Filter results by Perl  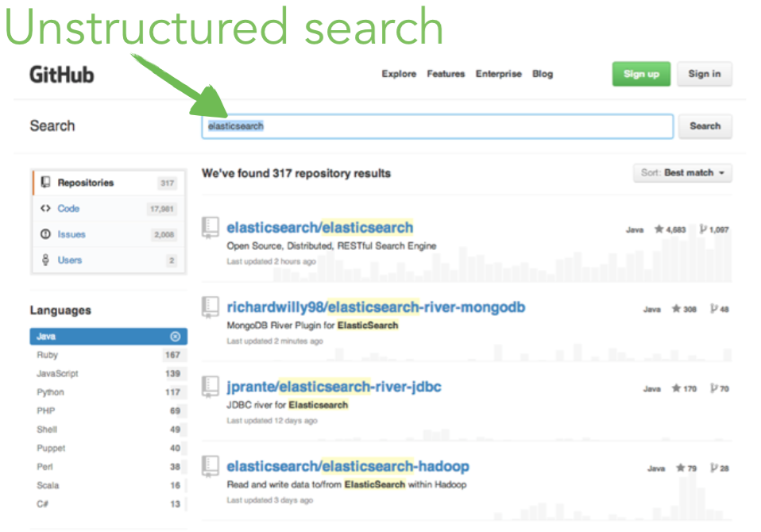click(x=109, y=467)
